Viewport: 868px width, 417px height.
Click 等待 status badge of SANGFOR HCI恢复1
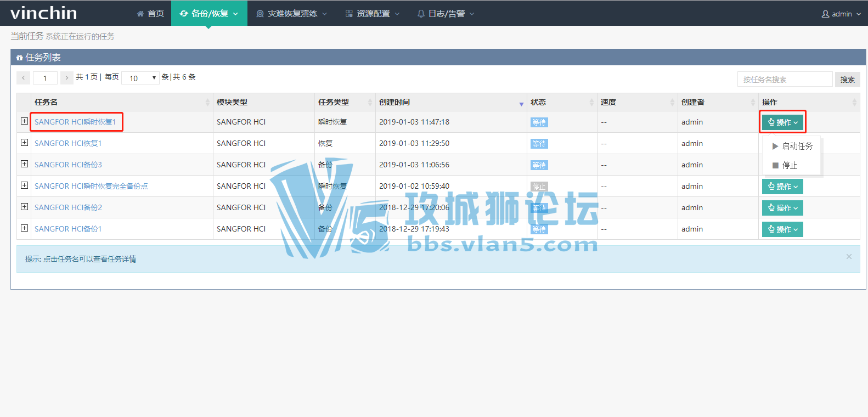coord(539,144)
